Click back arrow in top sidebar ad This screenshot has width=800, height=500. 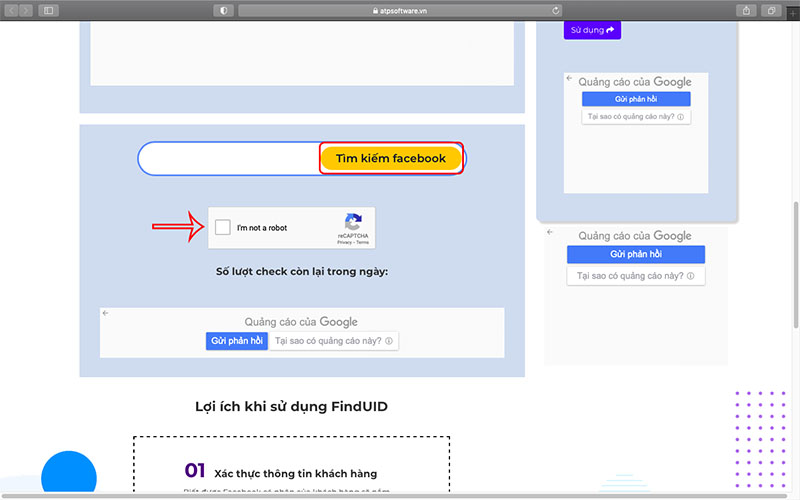click(x=569, y=78)
